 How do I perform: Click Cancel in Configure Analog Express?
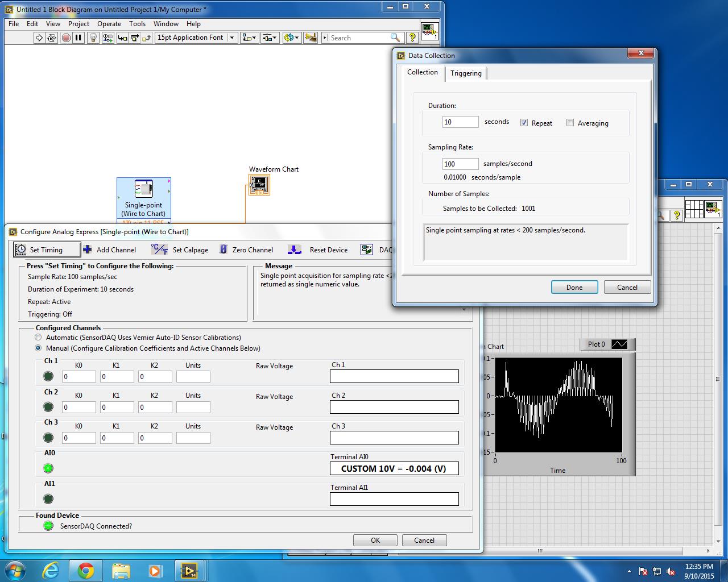pos(424,540)
